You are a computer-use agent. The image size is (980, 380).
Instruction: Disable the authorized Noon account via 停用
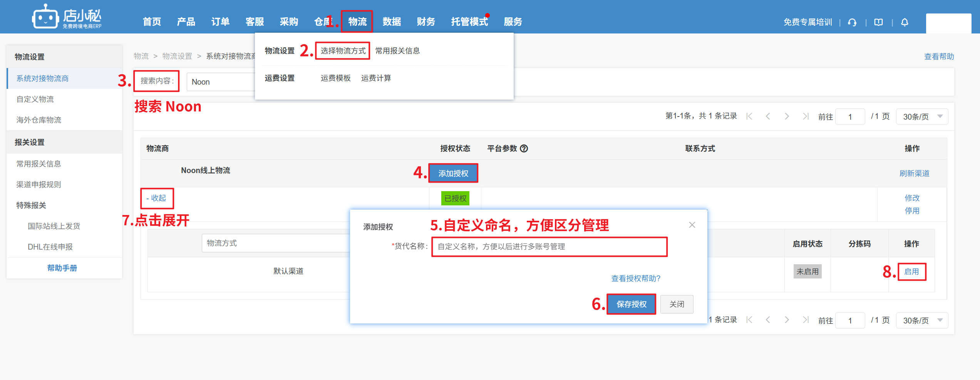tap(912, 211)
